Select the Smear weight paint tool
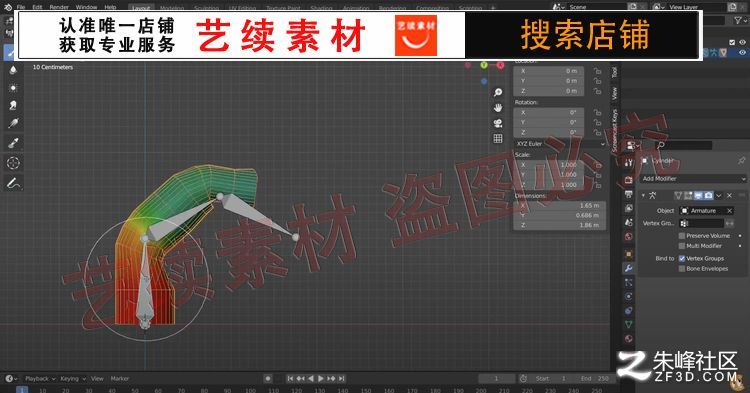750x393 pixels. pos(13,106)
